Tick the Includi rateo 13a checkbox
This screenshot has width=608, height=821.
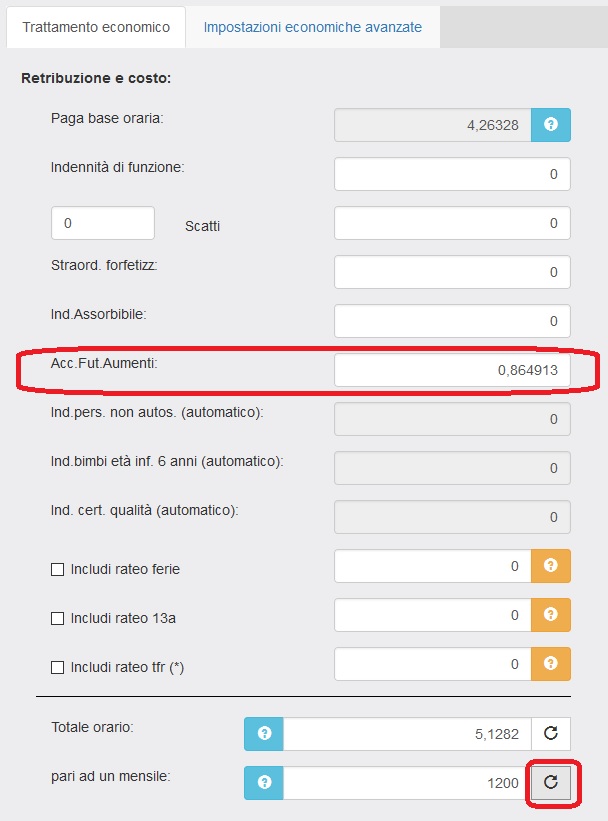(57, 618)
